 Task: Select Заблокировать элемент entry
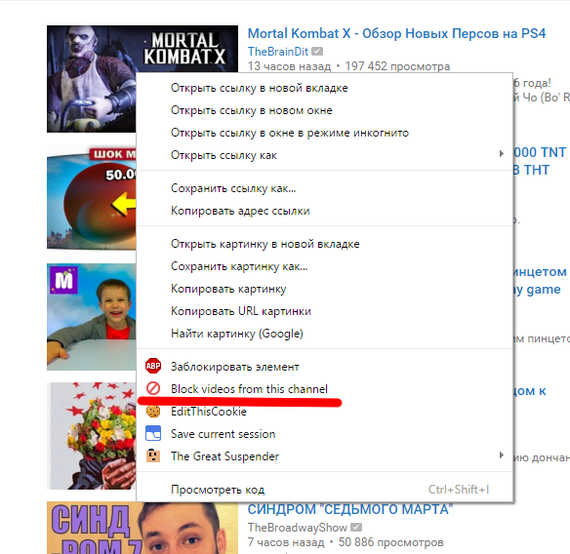(325, 367)
